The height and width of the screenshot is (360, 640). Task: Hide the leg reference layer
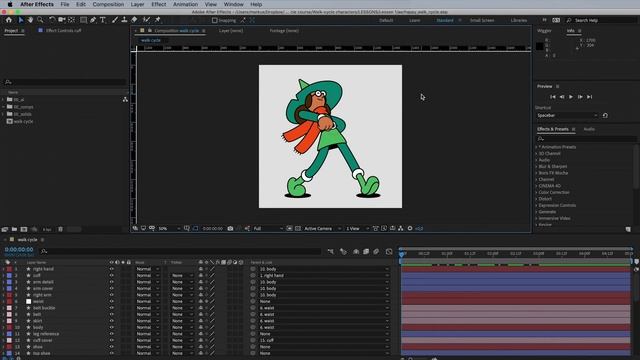click(111, 334)
